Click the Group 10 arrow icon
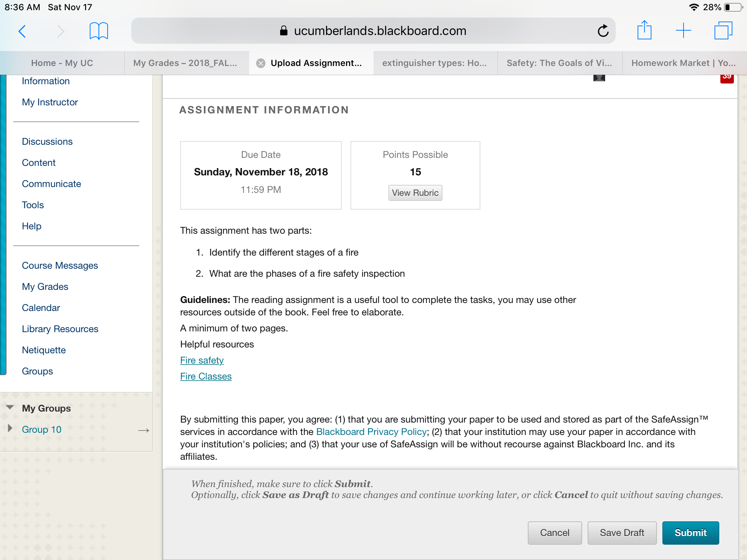747x560 pixels. click(144, 430)
